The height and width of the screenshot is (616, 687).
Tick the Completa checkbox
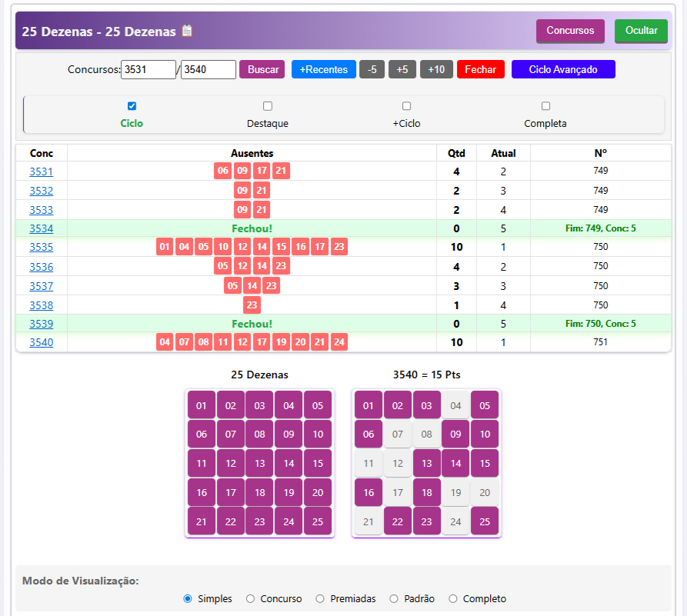545,106
